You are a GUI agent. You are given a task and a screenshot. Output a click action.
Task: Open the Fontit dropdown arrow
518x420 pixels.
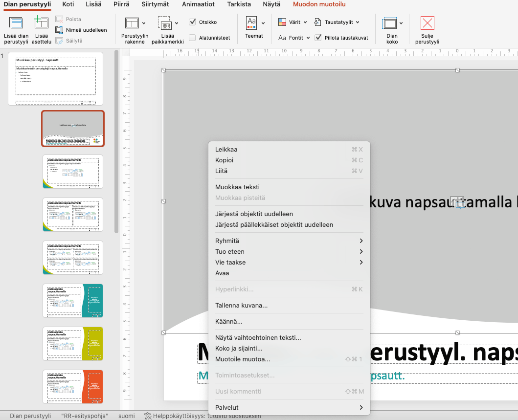pos(308,38)
